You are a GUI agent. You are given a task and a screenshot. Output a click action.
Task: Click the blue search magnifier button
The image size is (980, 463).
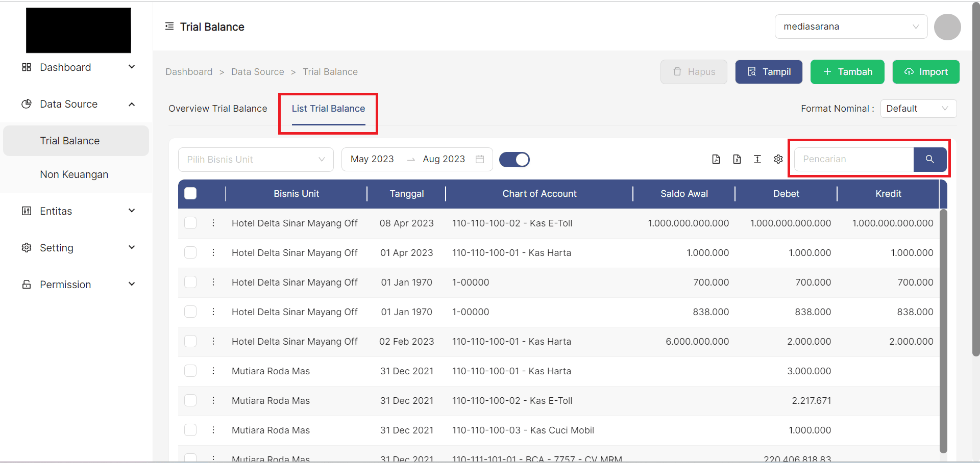[929, 159]
